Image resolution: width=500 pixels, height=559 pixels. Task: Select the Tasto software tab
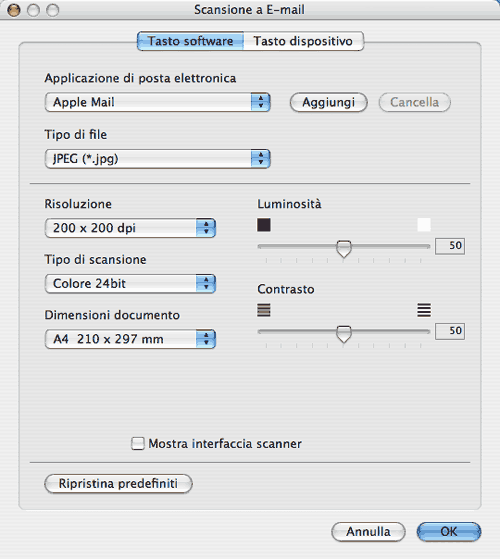pos(191,41)
